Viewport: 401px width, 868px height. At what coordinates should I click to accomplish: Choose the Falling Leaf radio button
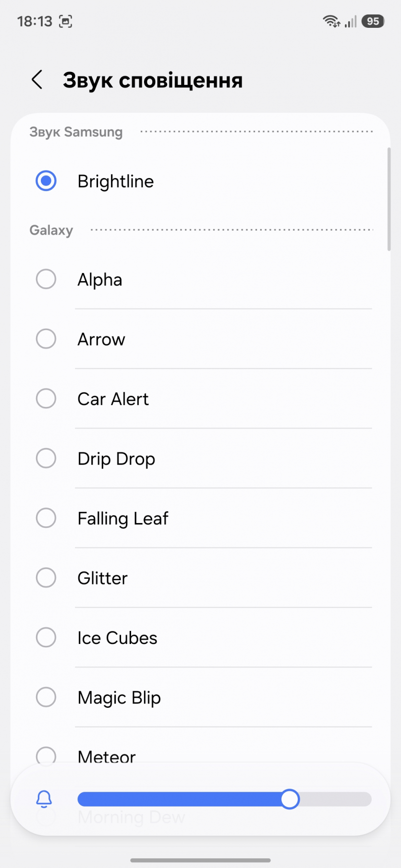pyautogui.click(x=46, y=518)
